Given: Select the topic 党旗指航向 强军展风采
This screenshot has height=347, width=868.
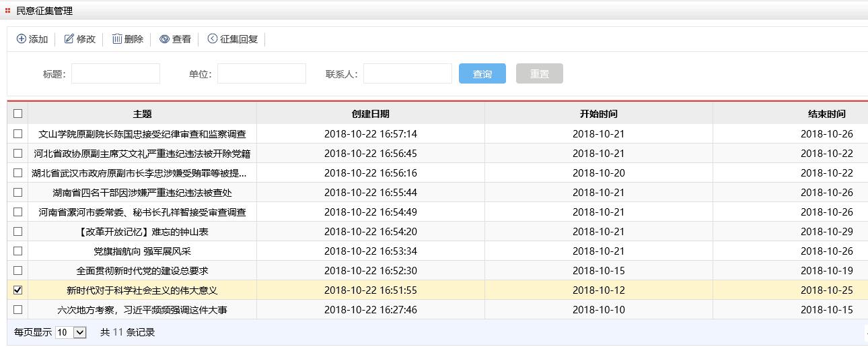Looking at the screenshot, I should coord(143,251).
